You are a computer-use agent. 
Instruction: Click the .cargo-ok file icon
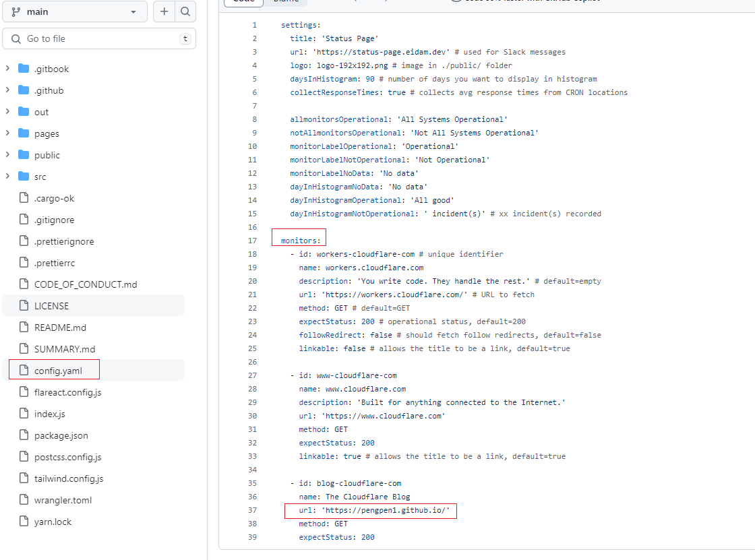(x=24, y=198)
